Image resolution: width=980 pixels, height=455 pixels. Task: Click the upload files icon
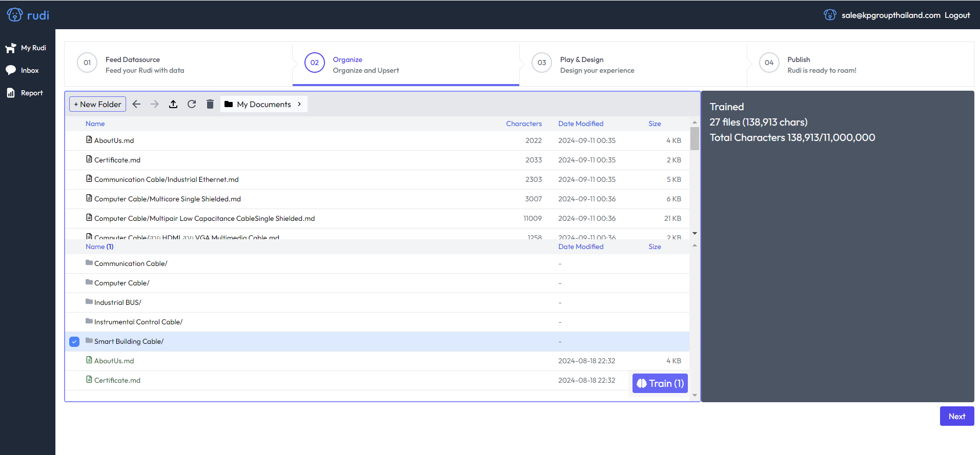point(173,104)
